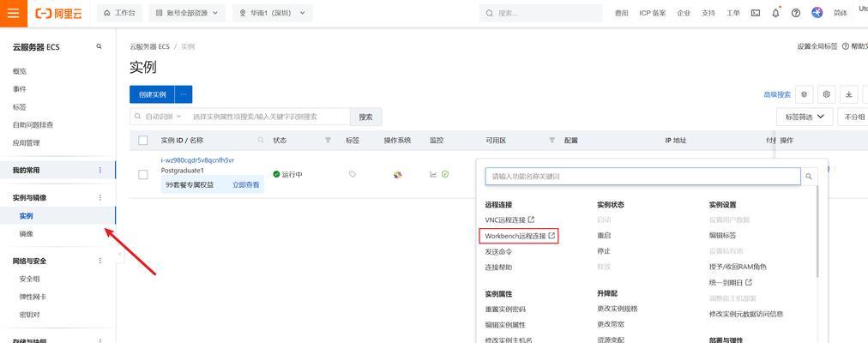Click the 立即查看 link
The height and width of the screenshot is (343, 868).
click(x=245, y=184)
